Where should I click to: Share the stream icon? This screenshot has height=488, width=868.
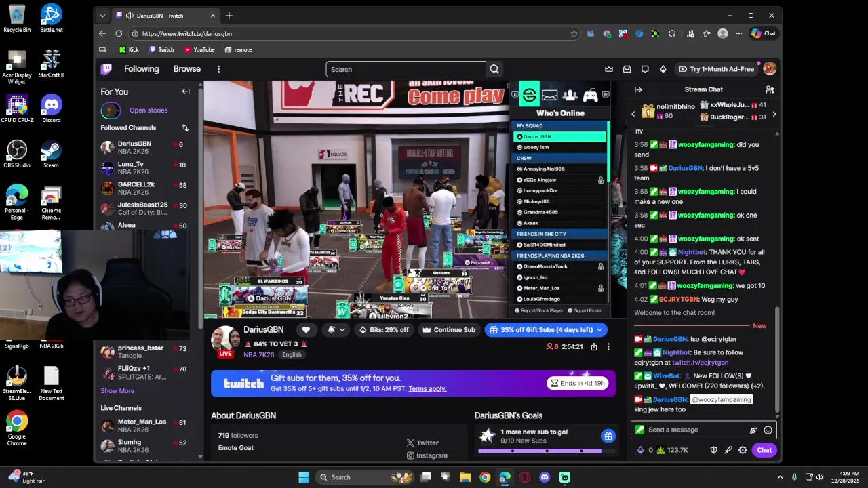pyautogui.click(x=594, y=346)
